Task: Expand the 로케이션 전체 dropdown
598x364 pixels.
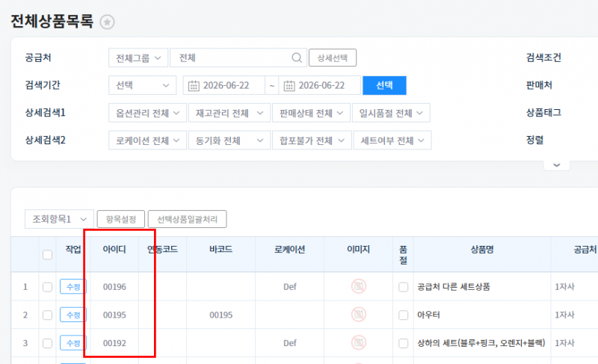Action: click(x=147, y=141)
